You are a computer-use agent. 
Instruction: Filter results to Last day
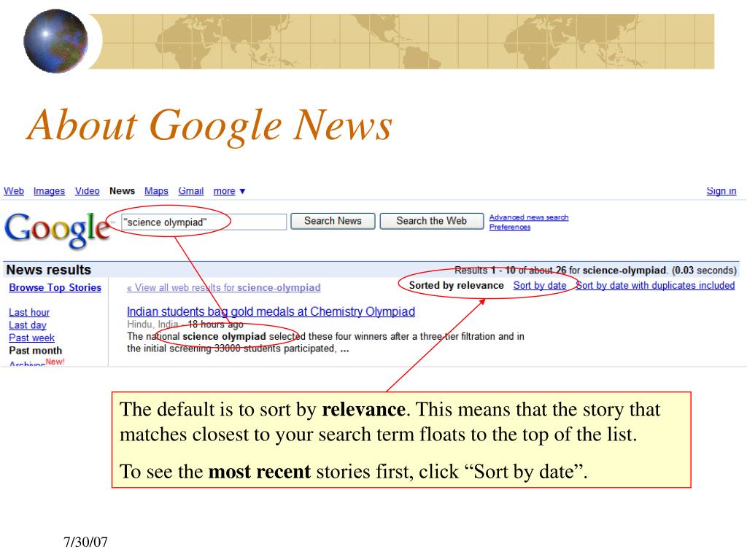coord(28,325)
